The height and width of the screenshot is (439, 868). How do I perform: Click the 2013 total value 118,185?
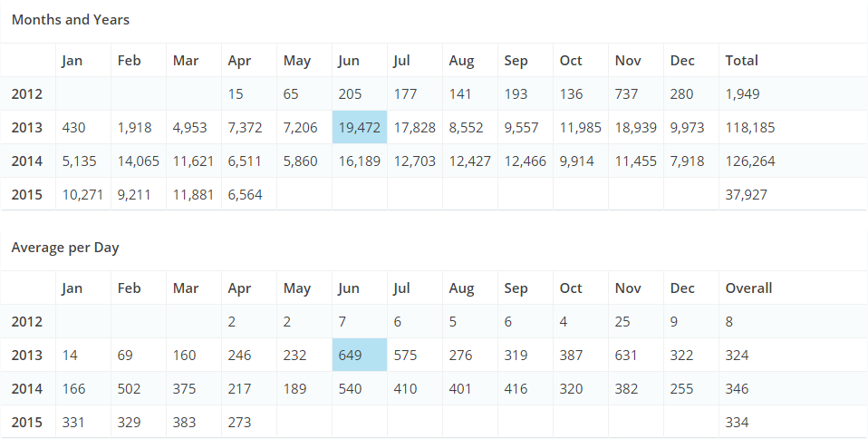pyautogui.click(x=750, y=128)
